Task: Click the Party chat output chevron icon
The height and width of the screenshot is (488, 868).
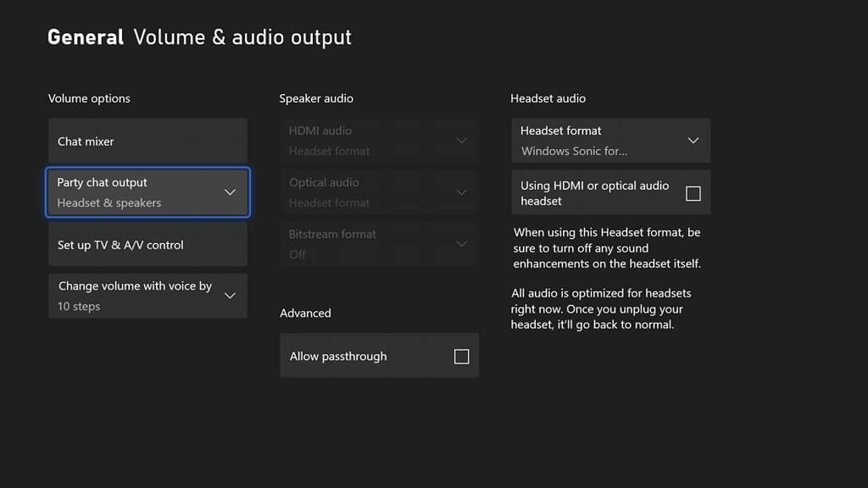Action: pyautogui.click(x=230, y=192)
